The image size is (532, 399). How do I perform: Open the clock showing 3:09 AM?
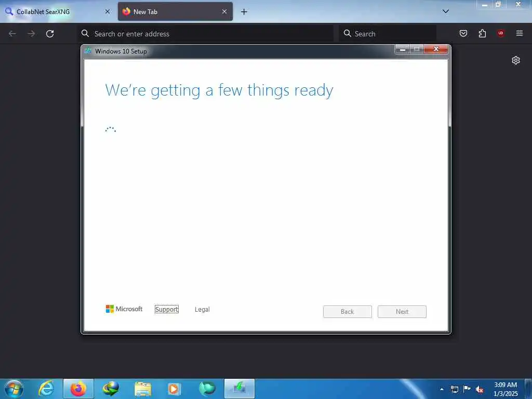(x=506, y=389)
